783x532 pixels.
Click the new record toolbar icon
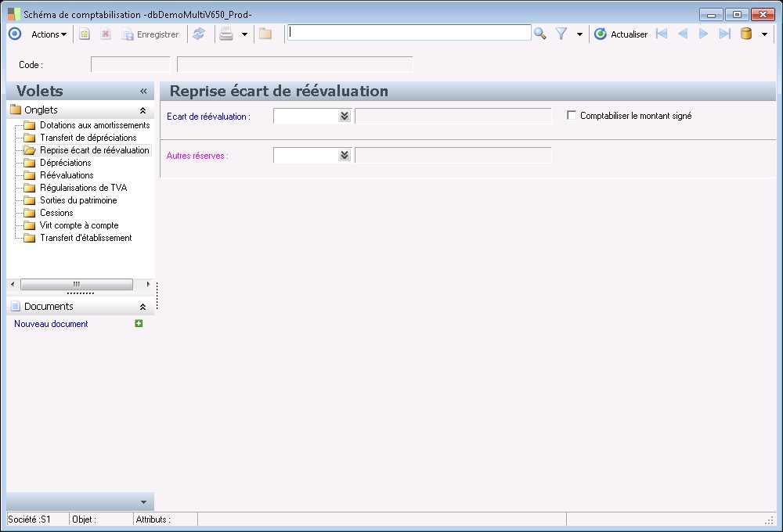tap(85, 34)
